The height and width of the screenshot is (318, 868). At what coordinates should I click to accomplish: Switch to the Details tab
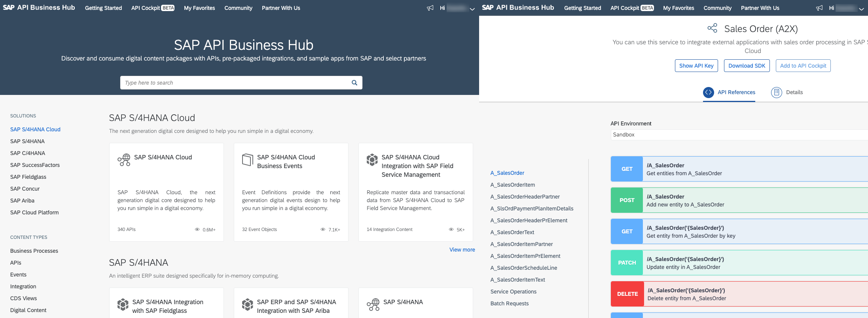point(787,92)
